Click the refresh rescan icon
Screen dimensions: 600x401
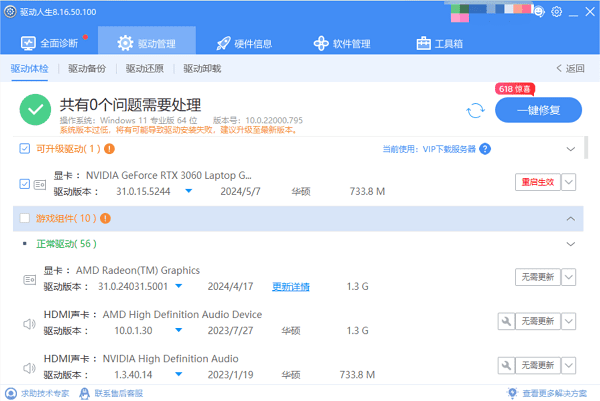(x=475, y=110)
